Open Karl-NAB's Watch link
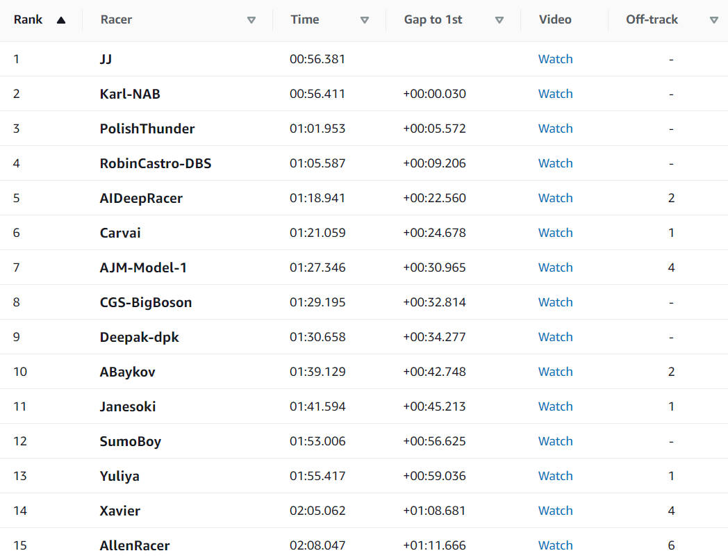Image resolution: width=728 pixels, height=560 pixels. click(555, 94)
